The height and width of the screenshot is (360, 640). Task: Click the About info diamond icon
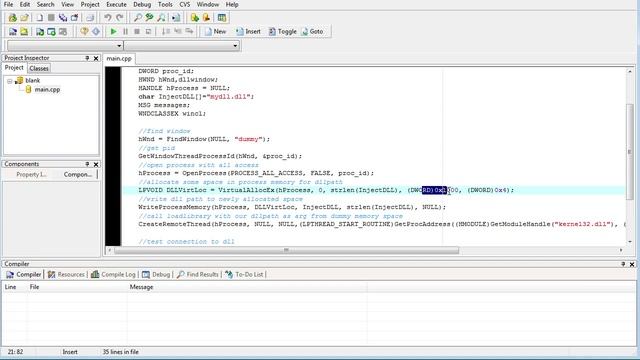(96, 31)
